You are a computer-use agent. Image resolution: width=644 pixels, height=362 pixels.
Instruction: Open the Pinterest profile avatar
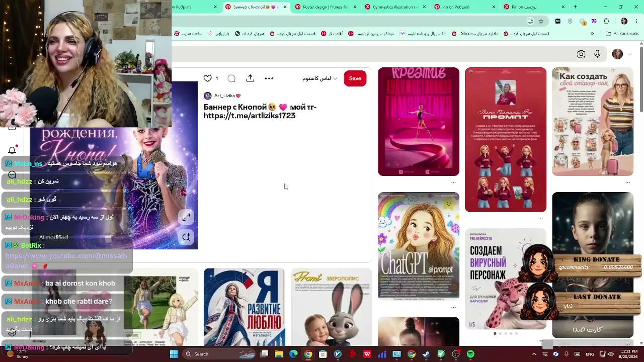coord(617,54)
